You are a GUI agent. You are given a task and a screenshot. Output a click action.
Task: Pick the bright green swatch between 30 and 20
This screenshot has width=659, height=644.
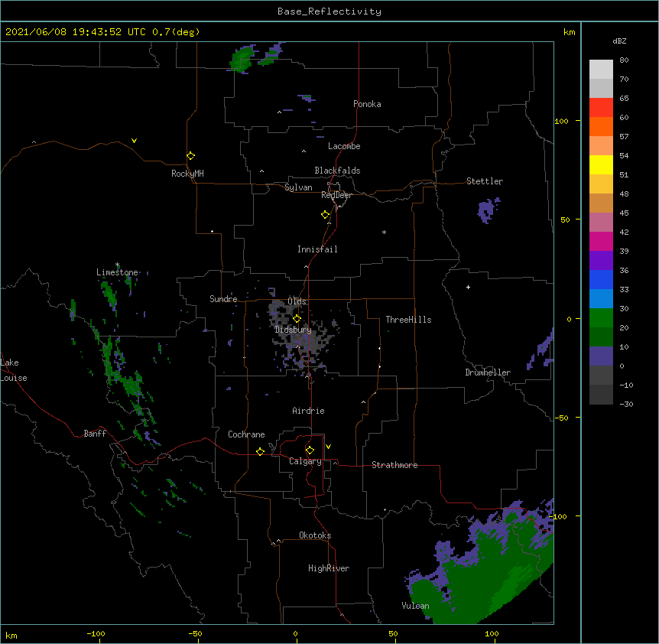[x=601, y=318]
